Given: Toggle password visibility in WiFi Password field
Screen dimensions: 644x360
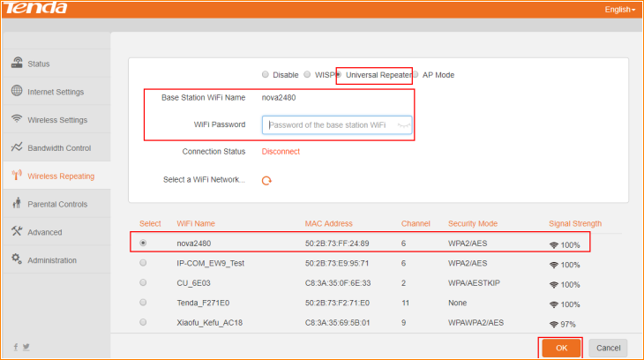Looking at the screenshot, I should [x=403, y=125].
